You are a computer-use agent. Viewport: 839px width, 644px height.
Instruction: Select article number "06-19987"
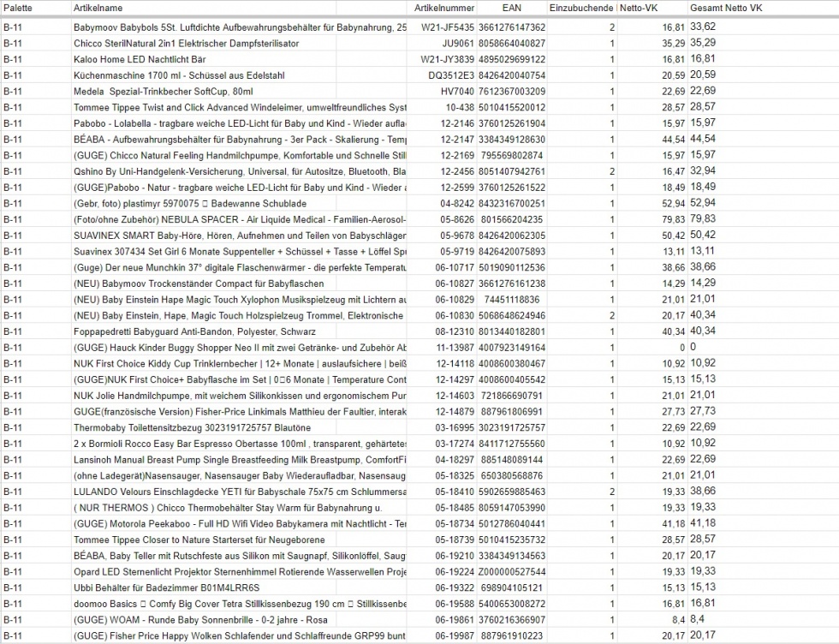point(455,636)
